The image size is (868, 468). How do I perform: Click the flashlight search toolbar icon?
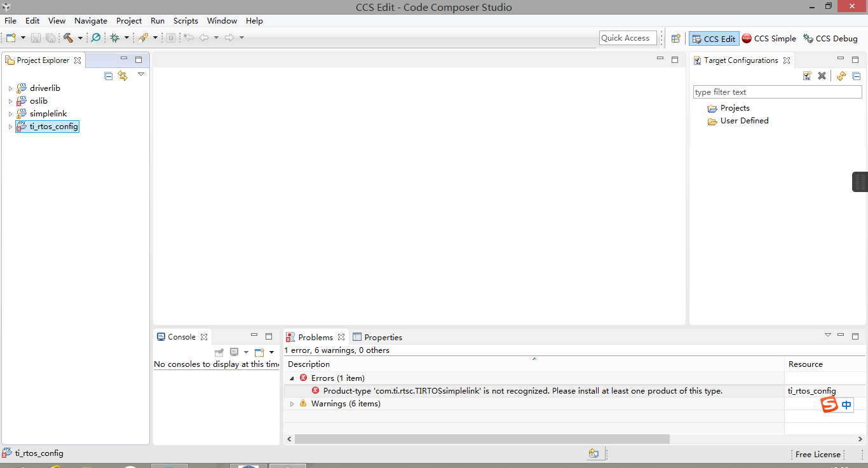(x=143, y=38)
